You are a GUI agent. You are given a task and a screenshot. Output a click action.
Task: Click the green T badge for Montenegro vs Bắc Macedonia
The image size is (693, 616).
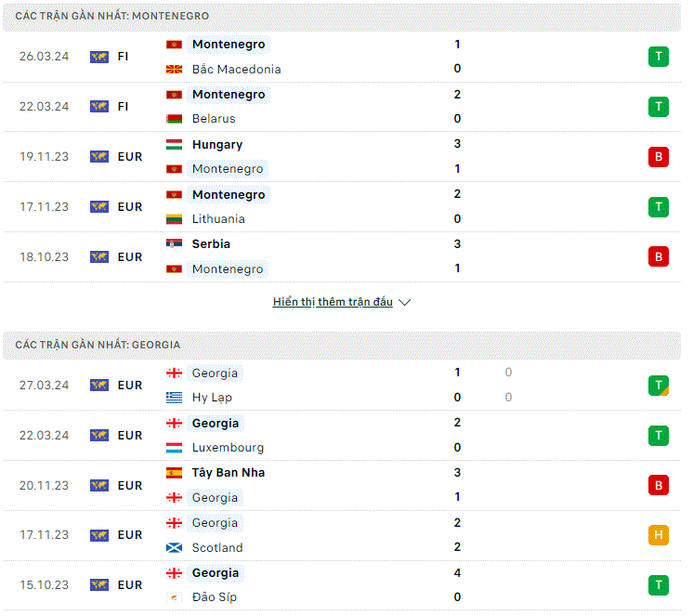658,57
